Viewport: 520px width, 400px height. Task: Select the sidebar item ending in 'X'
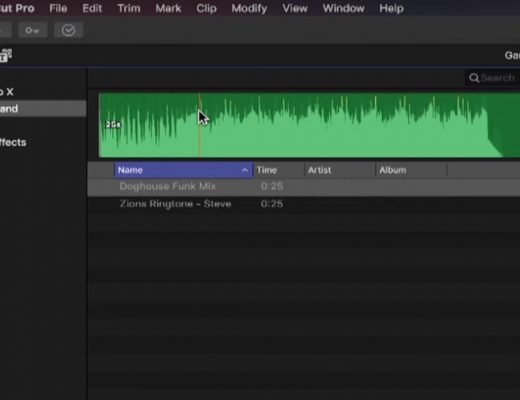[x=7, y=92]
